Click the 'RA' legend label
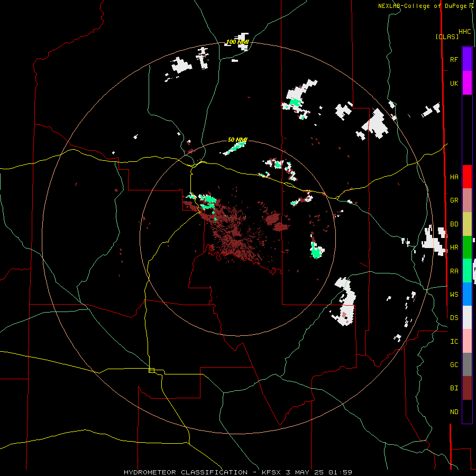The width and height of the screenshot is (476, 476). click(x=454, y=271)
